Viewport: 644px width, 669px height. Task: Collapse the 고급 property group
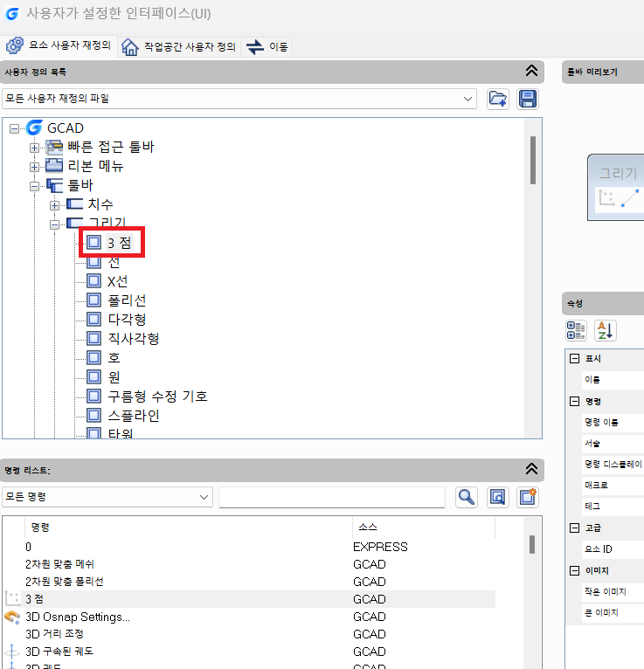click(574, 528)
